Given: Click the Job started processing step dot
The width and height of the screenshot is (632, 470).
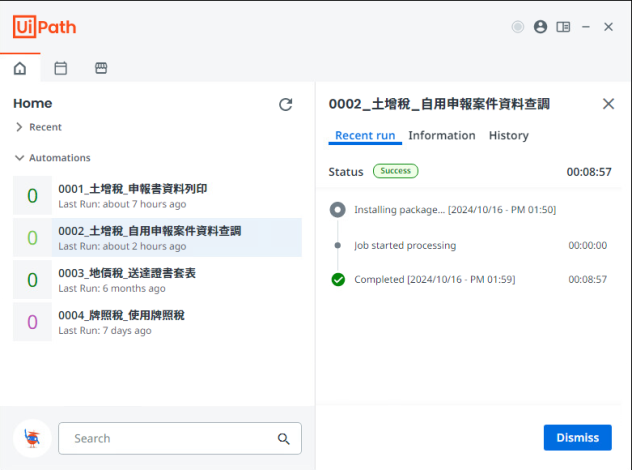Looking at the screenshot, I should [x=338, y=245].
